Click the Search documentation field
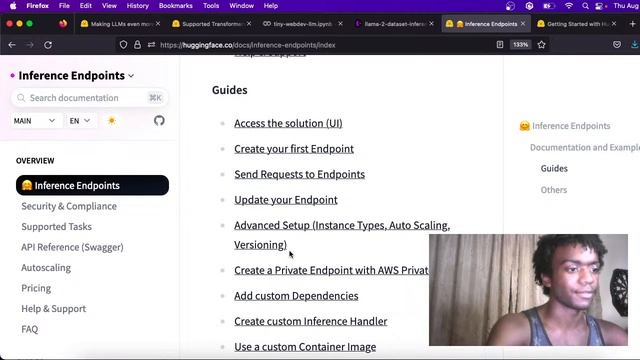640x360 pixels. pos(89,98)
